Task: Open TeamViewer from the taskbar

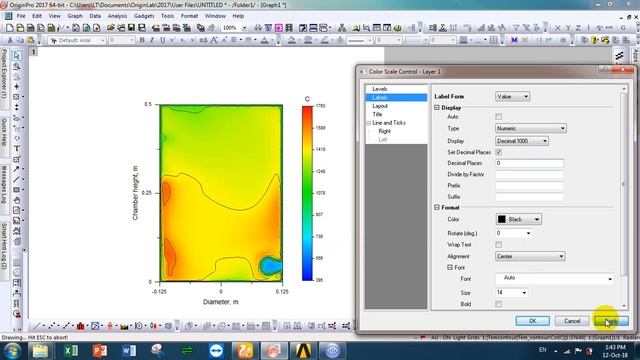Action: [x=216, y=350]
